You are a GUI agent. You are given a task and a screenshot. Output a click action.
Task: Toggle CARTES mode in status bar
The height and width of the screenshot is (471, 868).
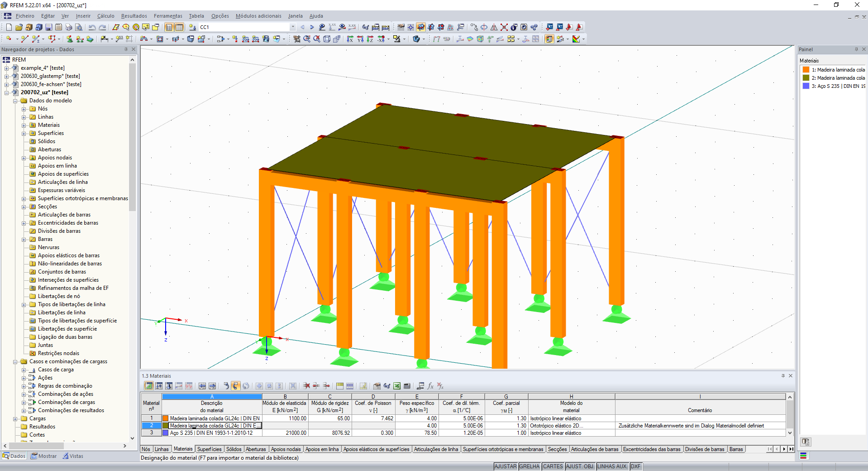(553, 466)
